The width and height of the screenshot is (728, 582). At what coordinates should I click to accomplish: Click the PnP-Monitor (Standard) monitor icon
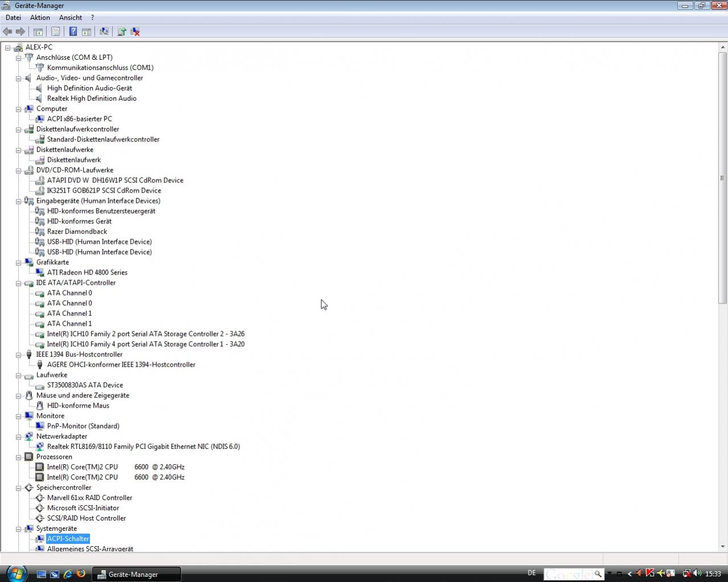(40, 426)
